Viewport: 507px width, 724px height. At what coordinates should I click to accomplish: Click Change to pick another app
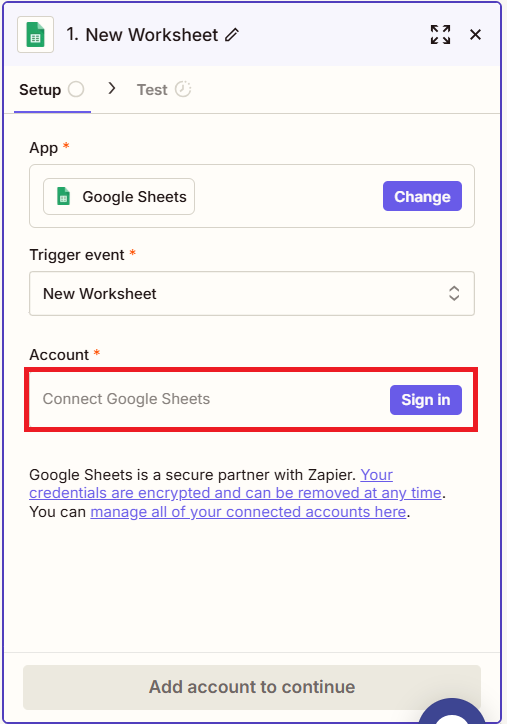pyautogui.click(x=422, y=196)
